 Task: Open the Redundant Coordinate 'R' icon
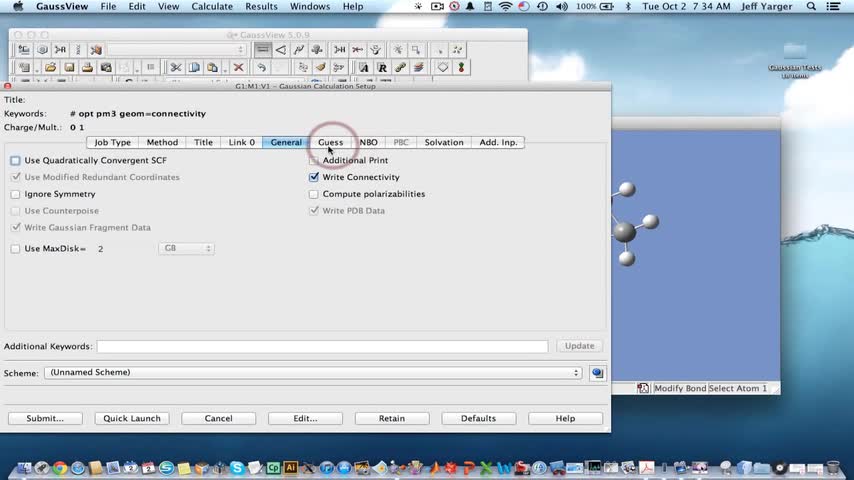382,68
